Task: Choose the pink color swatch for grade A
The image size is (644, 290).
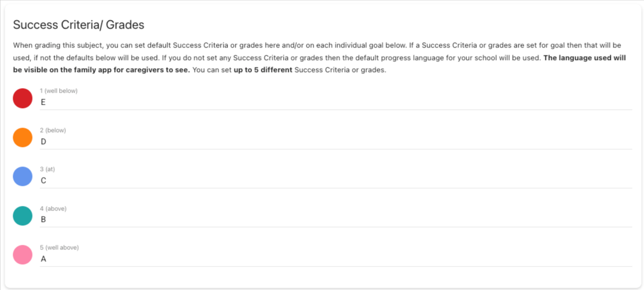Action: point(22,255)
